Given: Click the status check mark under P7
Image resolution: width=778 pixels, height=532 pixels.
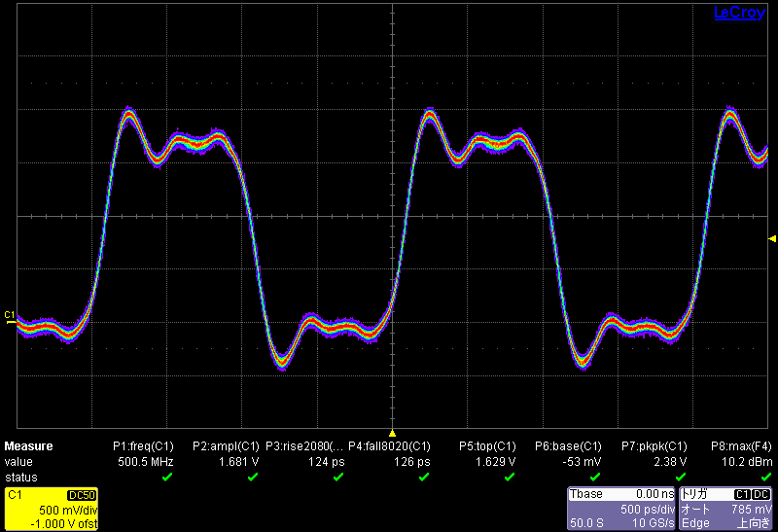Looking at the screenshot, I should 681,477.
